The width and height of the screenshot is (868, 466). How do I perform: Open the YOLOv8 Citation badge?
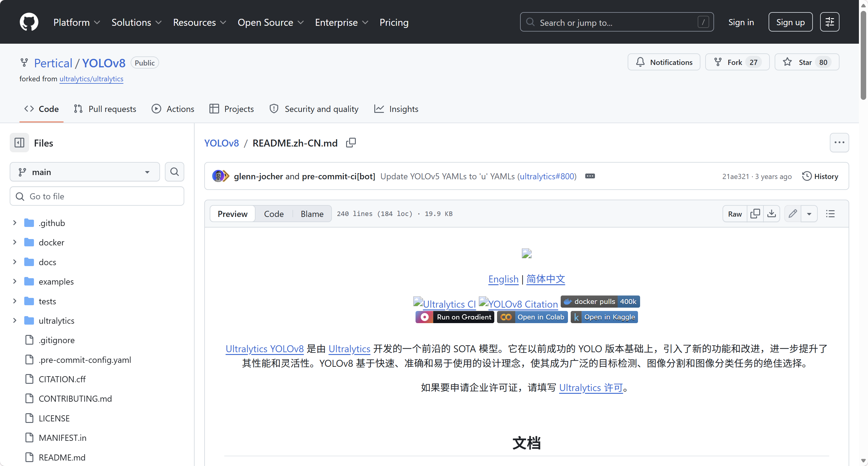coord(518,303)
